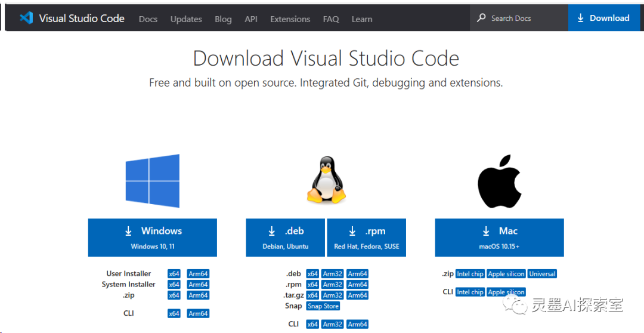The height and width of the screenshot is (333, 644).
Task: Select x64 for Windows .zip
Action: click(x=174, y=295)
